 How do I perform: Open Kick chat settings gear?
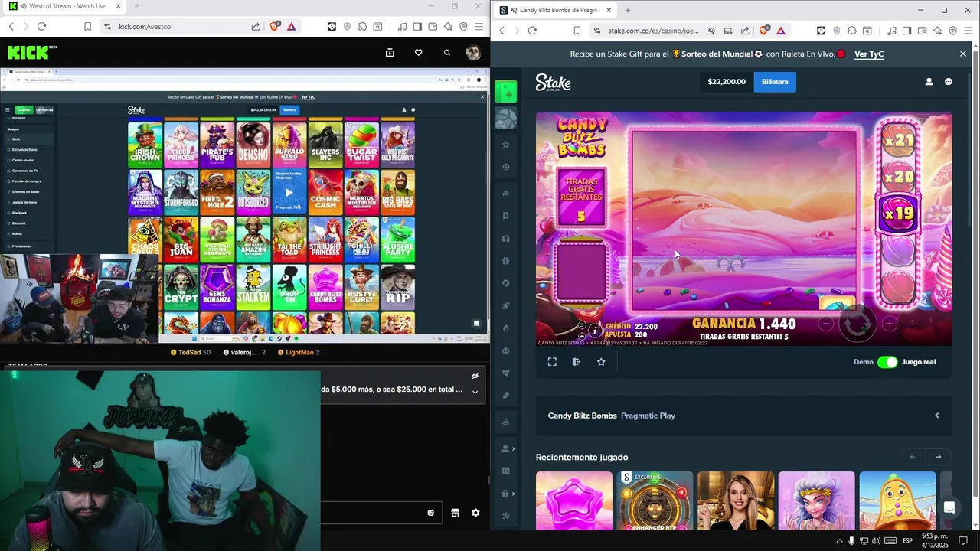tap(475, 513)
